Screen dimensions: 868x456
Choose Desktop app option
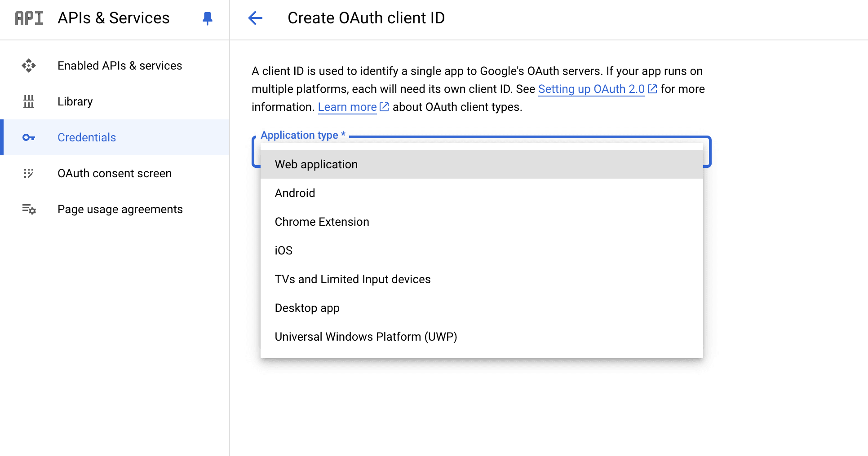point(482,308)
